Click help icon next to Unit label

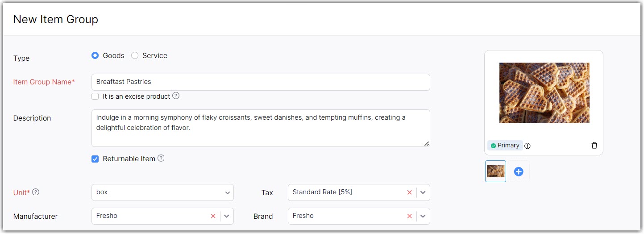pyautogui.click(x=36, y=192)
